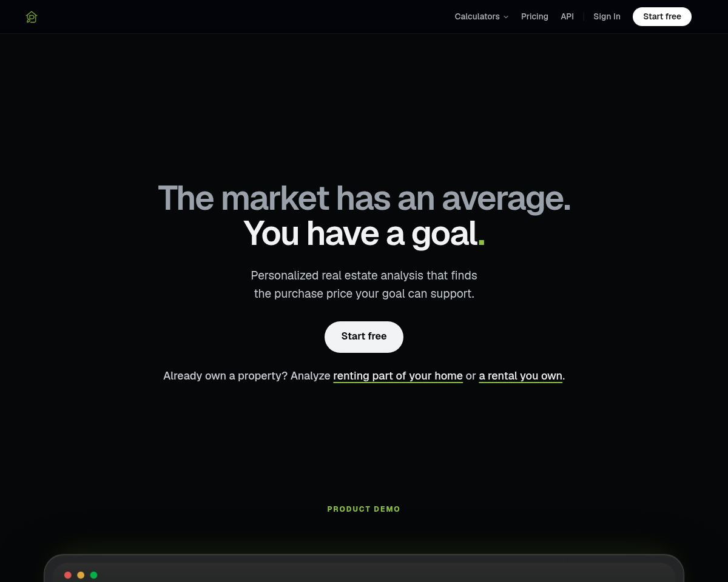This screenshot has width=728, height=582.
Task: Click the hero Start free button
Action: [364, 336]
